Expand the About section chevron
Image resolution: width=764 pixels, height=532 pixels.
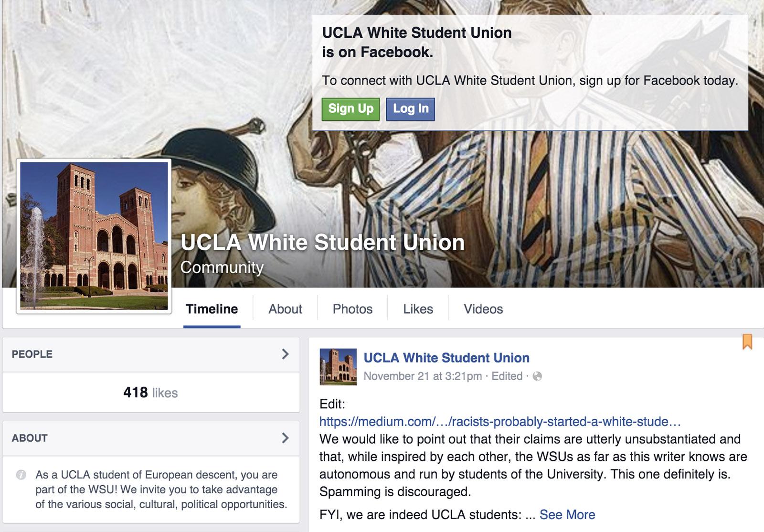click(285, 438)
